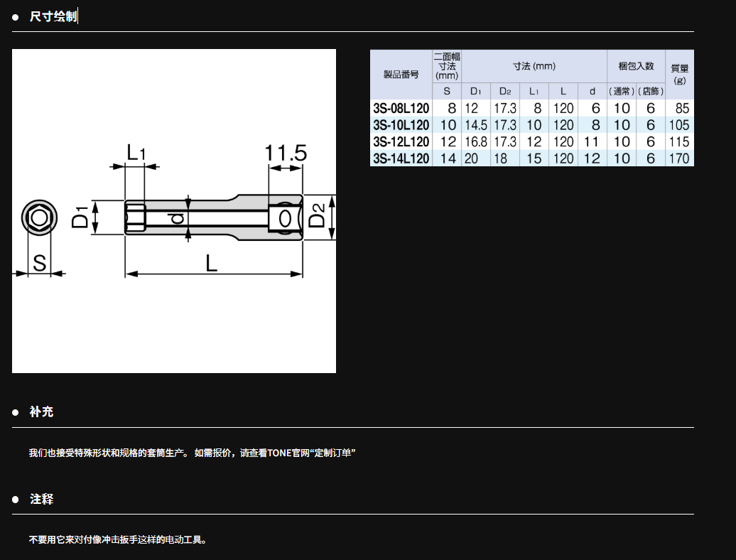Select the 3S-10L120 product number
Viewport: 736px width, 560px height.
coord(401,125)
